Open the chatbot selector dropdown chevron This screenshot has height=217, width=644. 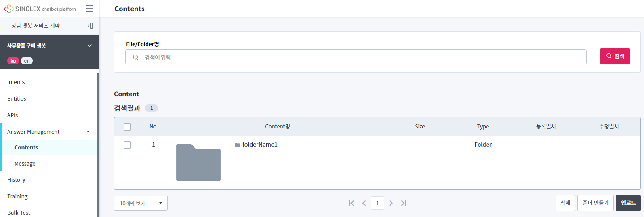pos(89,45)
